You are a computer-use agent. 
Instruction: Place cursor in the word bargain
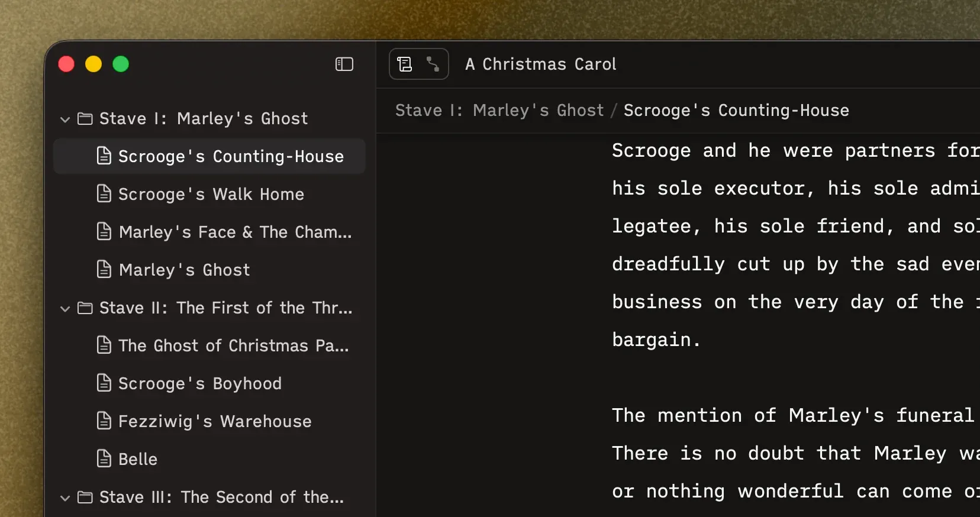[x=651, y=340]
